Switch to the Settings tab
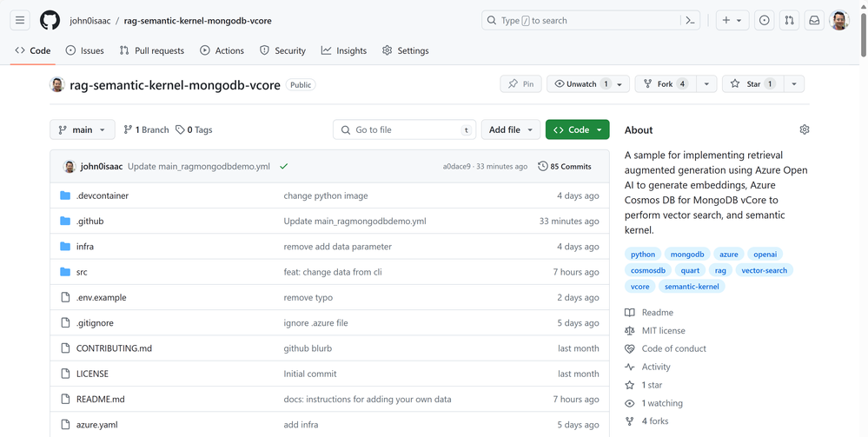Screen dimensions: 868x437 point(405,50)
